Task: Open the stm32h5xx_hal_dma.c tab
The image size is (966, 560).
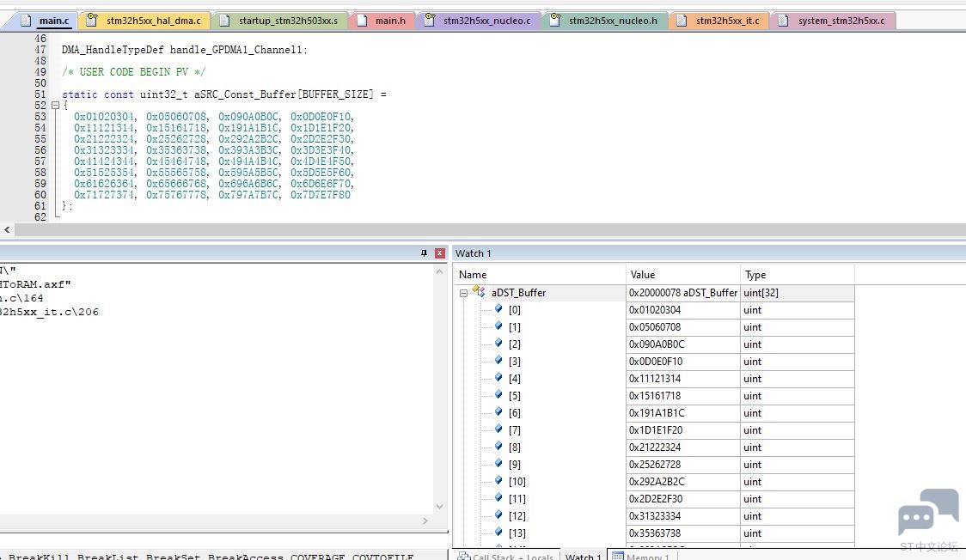Action: 145,21
